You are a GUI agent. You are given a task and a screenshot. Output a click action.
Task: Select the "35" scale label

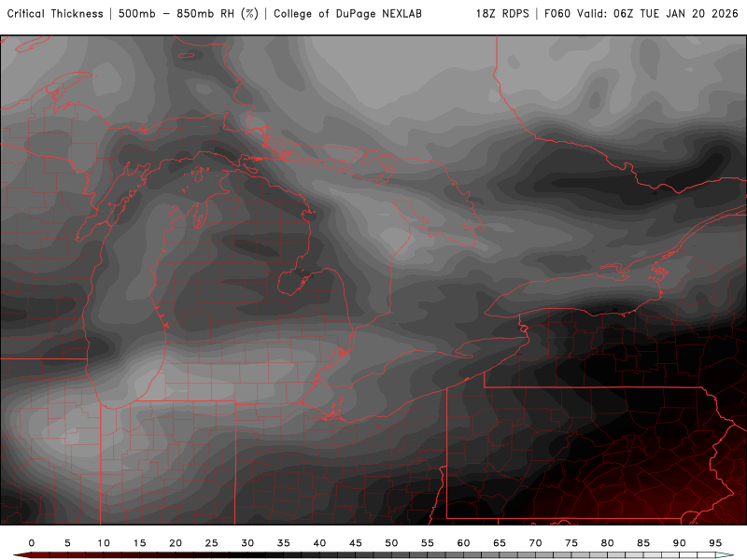284,543
